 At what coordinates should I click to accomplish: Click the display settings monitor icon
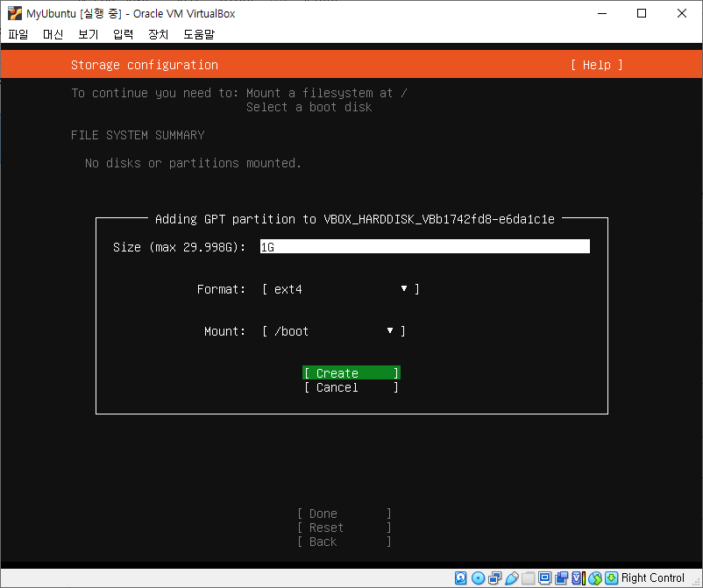544,577
